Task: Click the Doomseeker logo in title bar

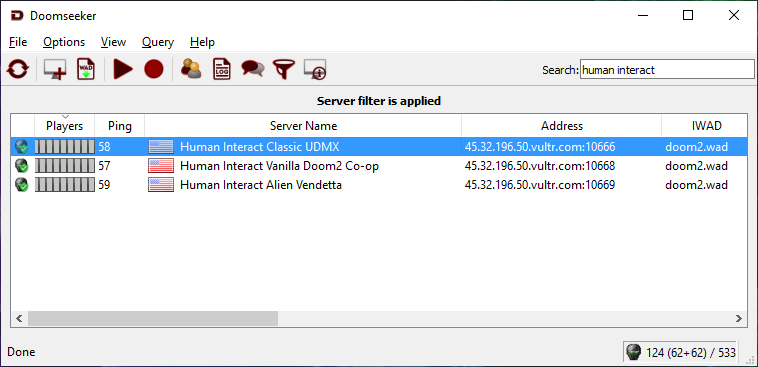Action: 17,15
